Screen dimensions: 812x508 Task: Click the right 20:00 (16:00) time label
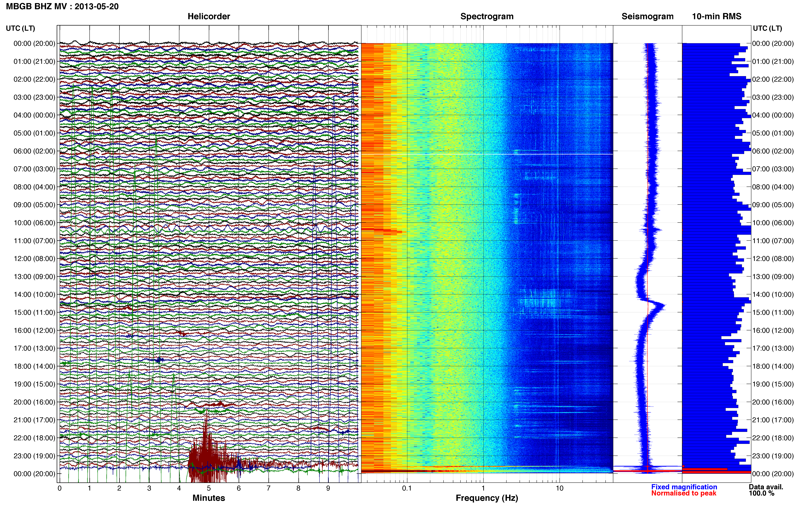pos(773,402)
